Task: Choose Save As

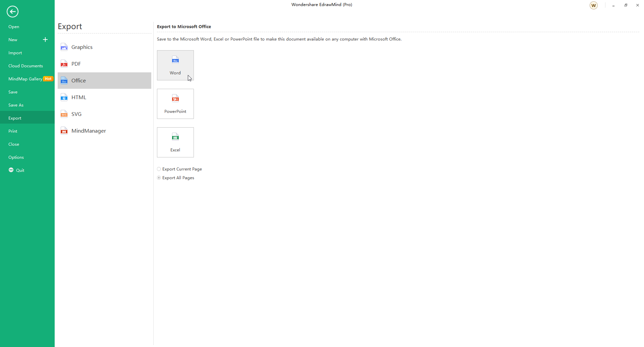Action: click(27, 105)
